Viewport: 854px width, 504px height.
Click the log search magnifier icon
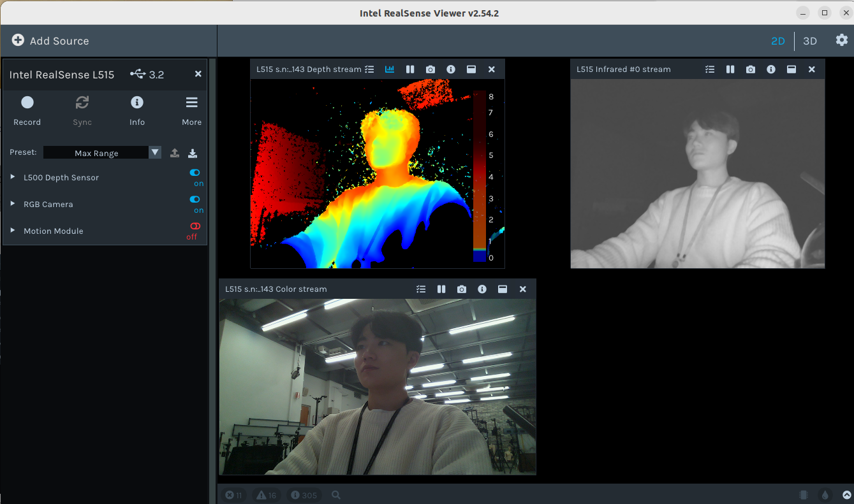pos(336,495)
